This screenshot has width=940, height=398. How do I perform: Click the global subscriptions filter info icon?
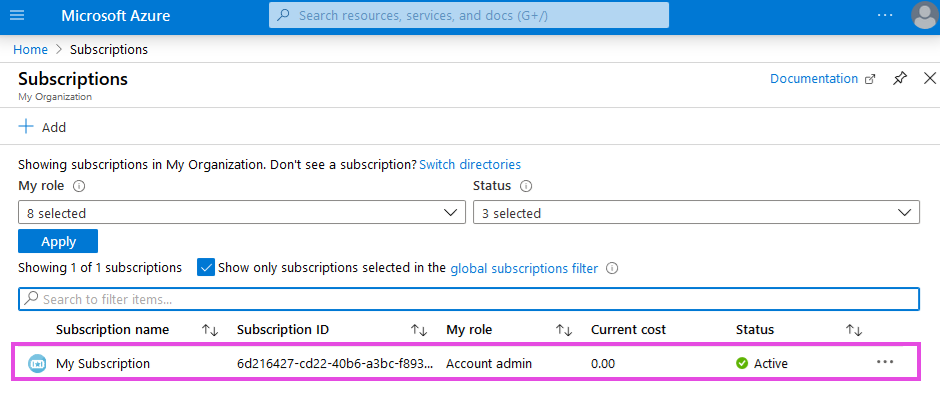(x=612, y=269)
